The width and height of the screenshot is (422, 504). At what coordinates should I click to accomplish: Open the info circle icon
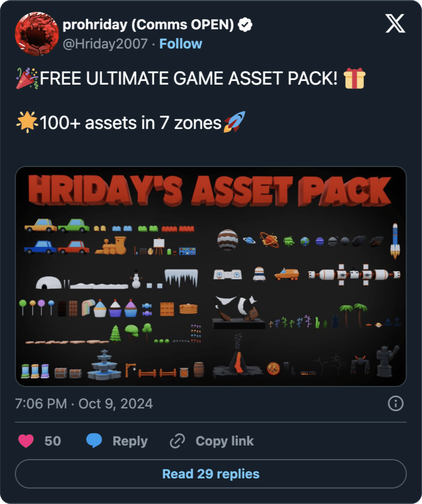click(x=396, y=403)
